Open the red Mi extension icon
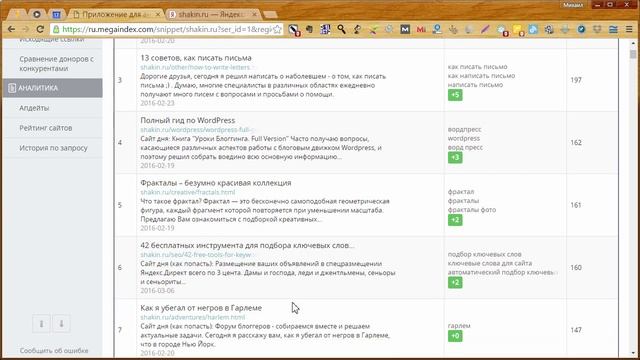 421,29
